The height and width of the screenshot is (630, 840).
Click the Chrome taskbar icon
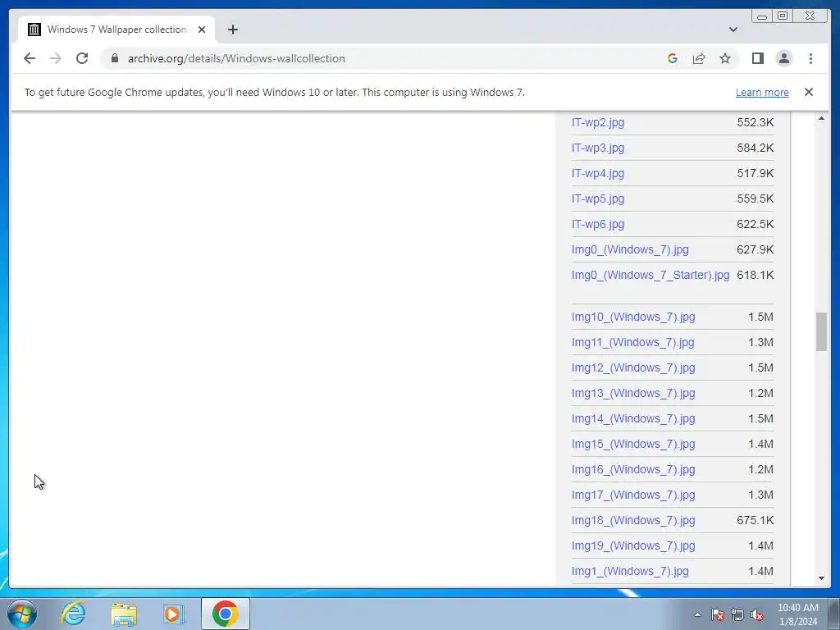226,614
